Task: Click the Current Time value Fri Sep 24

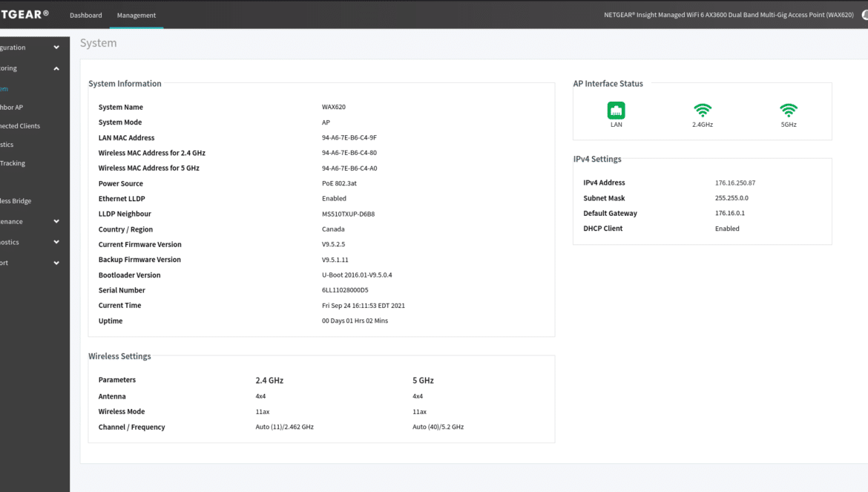Action: 363,306
